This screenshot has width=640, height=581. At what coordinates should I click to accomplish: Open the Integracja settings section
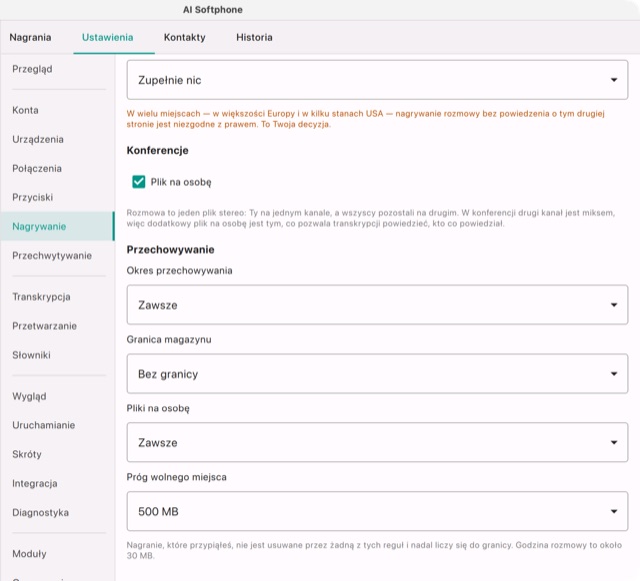point(57,483)
